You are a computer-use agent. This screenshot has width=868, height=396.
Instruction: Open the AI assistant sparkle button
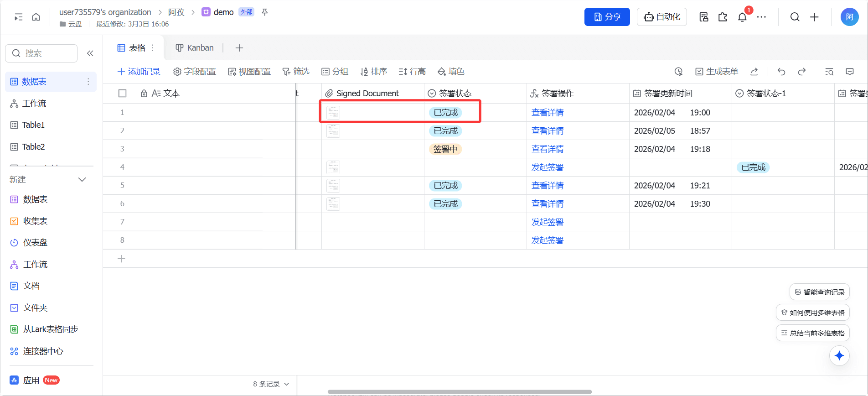coord(839,356)
